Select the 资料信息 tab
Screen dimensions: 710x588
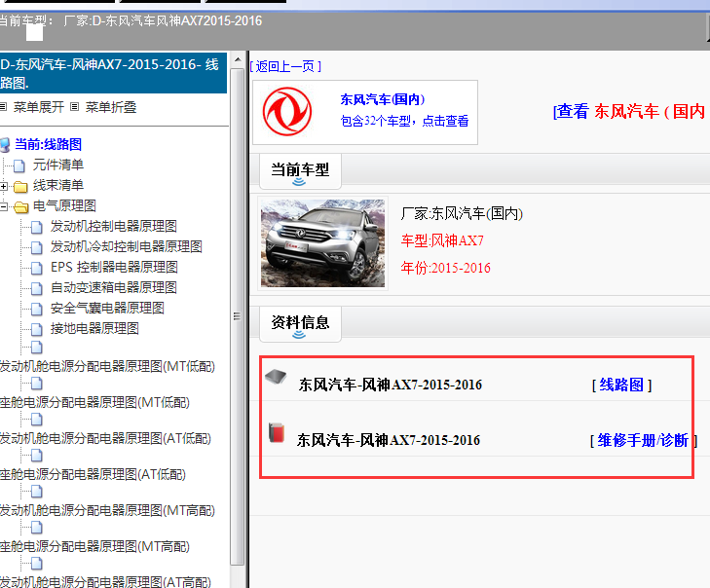(300, 323)
